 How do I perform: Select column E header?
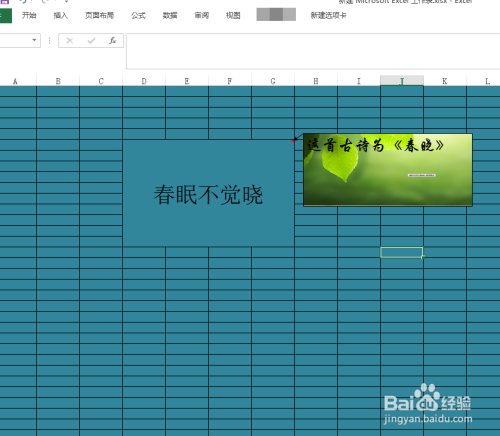[x=187, y=81]
